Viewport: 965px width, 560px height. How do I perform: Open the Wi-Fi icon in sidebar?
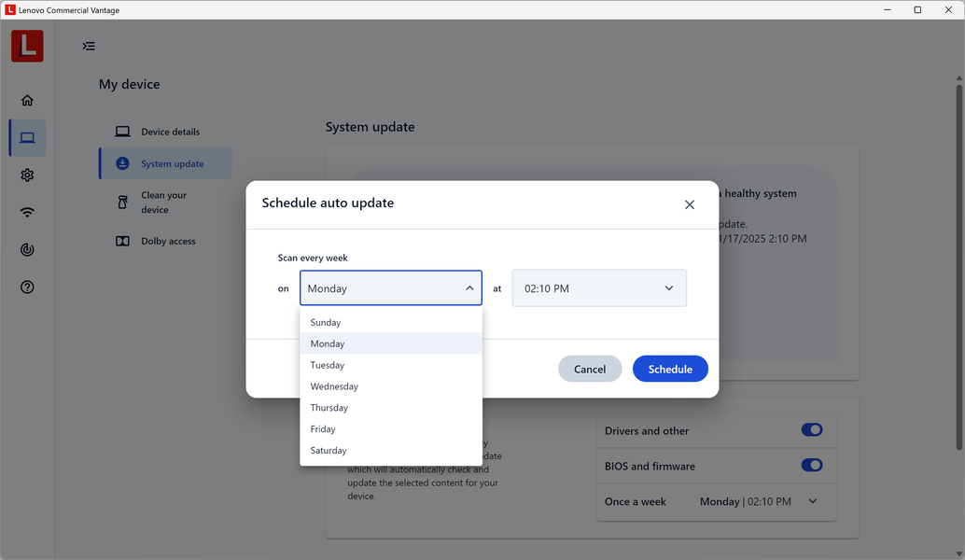[27, 212]
